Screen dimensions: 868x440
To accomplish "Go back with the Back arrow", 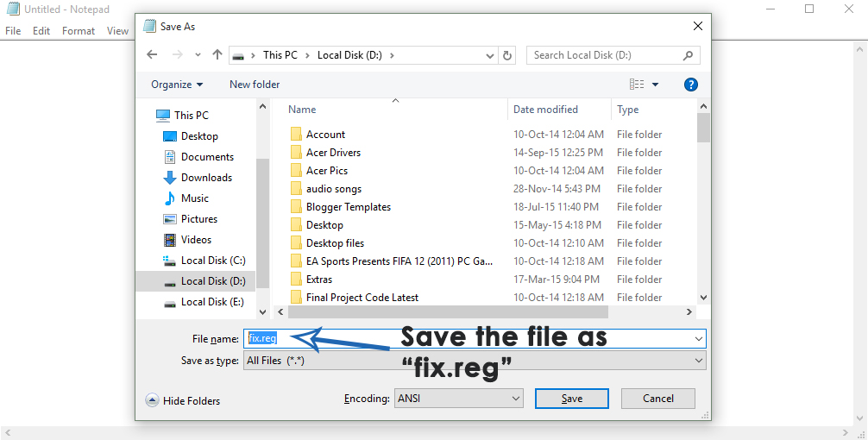I will (152, 55).
